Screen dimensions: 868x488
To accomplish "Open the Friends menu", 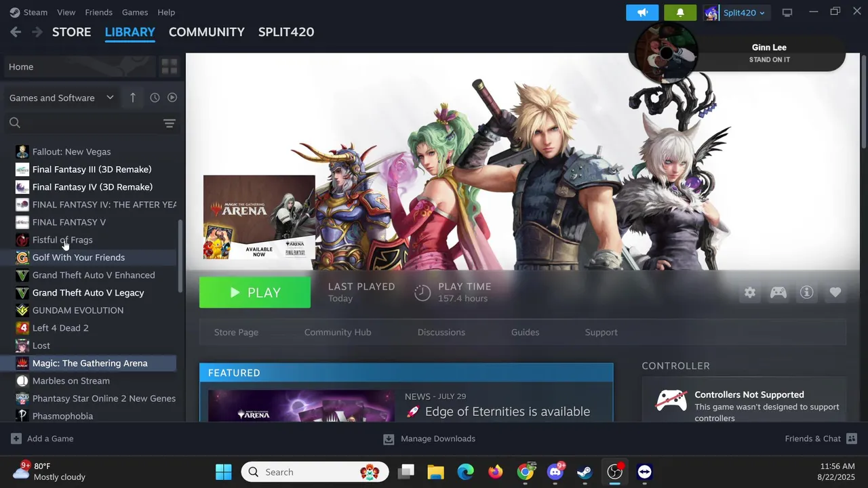I will pyautogui.click(x=98, y=12).
